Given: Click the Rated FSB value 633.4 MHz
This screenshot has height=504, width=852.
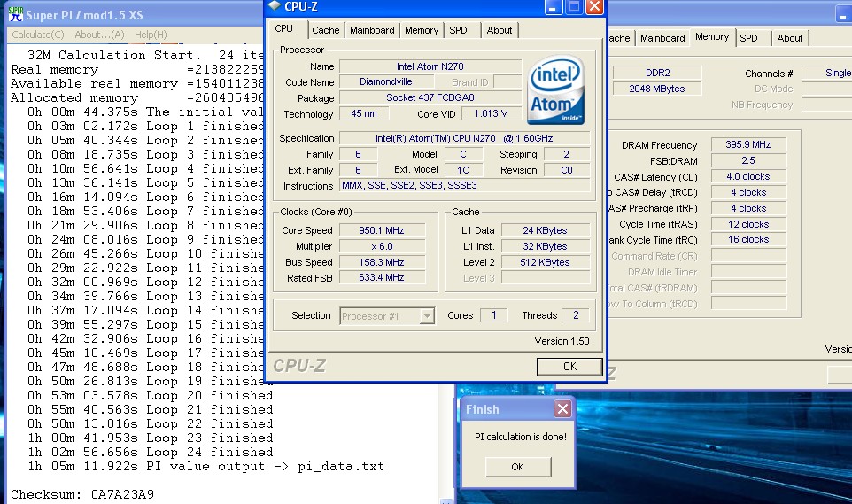Looking at the screenshot, I should click(382, 278).
